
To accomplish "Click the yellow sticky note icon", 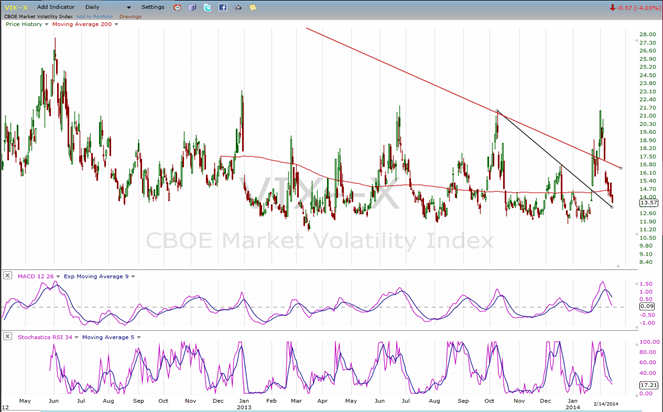I will [253, 7].
